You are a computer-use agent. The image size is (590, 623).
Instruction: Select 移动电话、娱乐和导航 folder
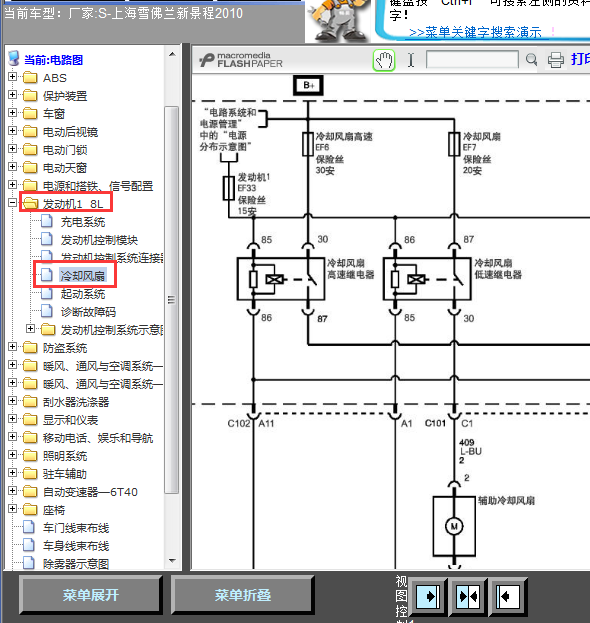[x=98, y=438]
